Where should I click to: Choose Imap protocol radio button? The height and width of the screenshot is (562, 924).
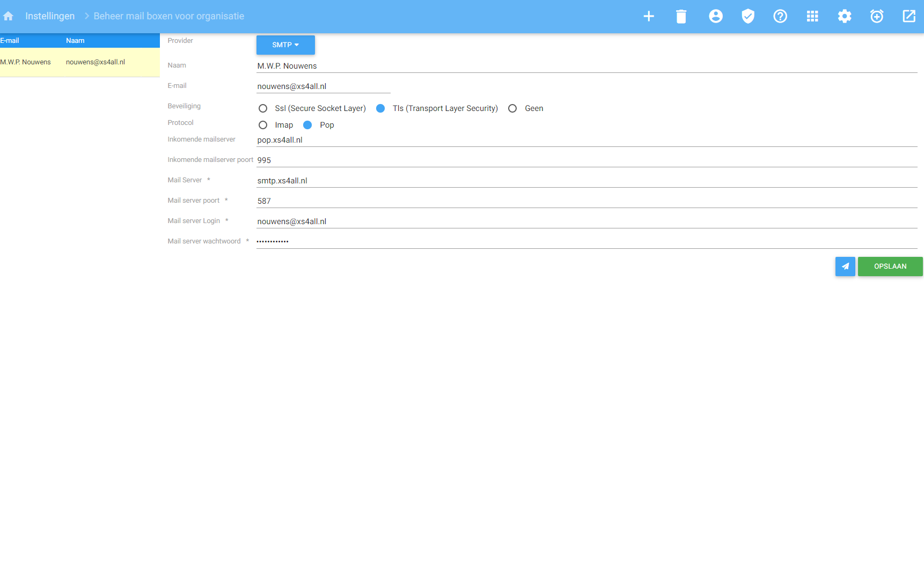pos(263,125)
